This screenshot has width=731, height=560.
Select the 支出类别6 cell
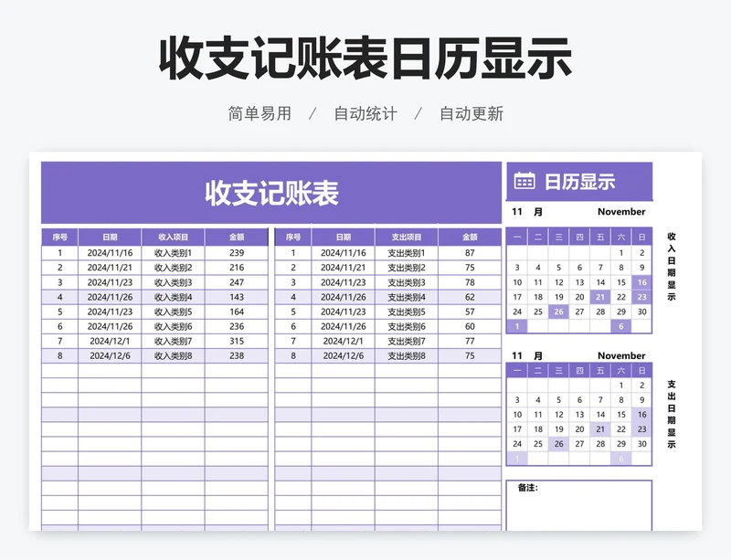point(407,326)
